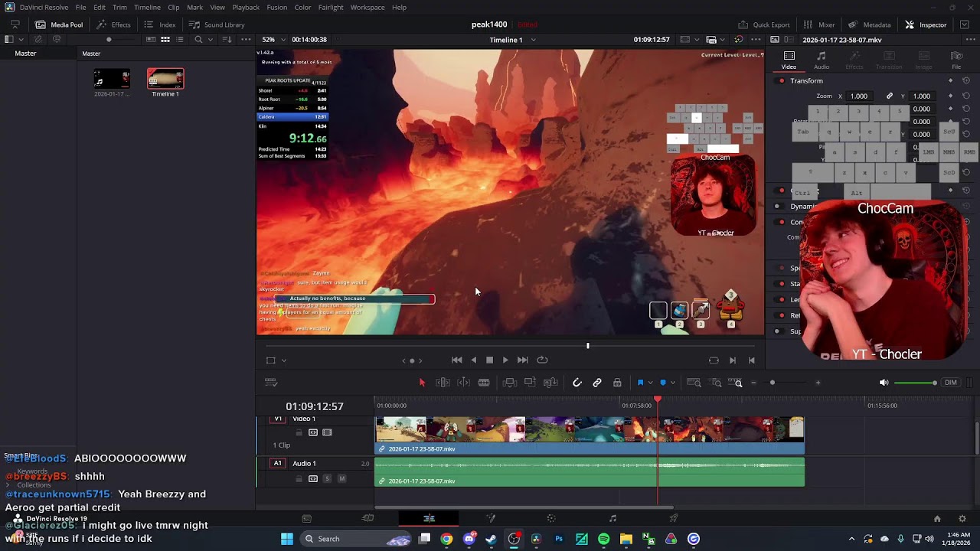This screenshot has height=551, width=980.
Task: Play the timeline forward
Action: [x=505, y=360]
